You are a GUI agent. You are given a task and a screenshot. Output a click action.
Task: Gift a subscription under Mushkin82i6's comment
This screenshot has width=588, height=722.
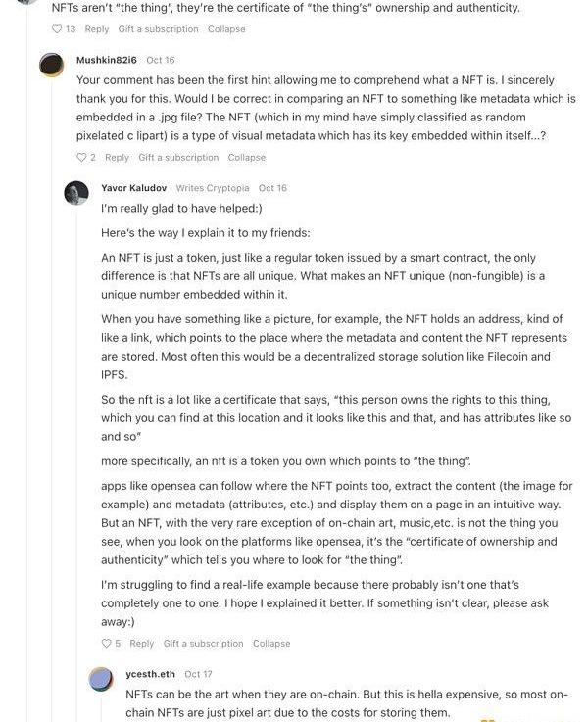[178, 158]
